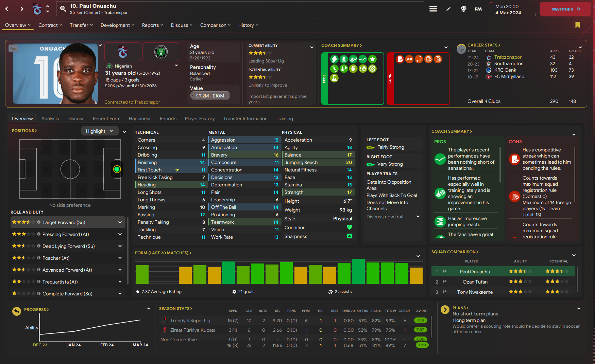Click the back navigation arrow
Screen dimensions: 595x364
[x=7, y=9]
